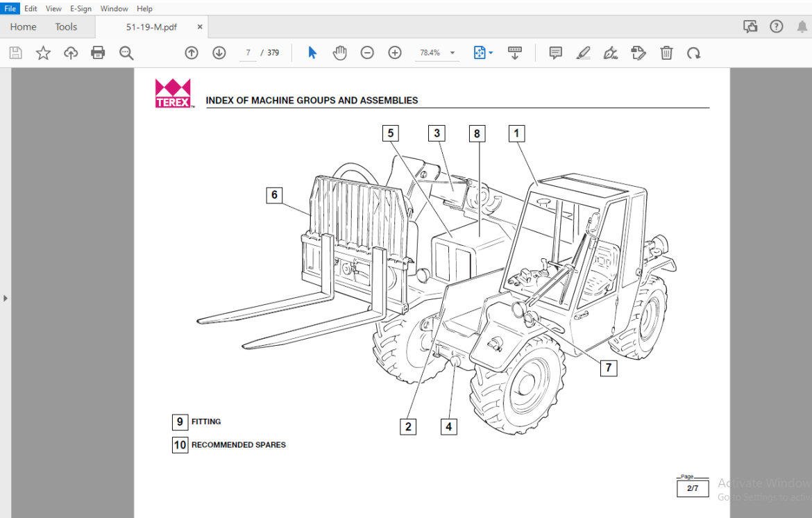Click the diagram label number 4
This screenshot has width=812, height=518.
448,427
